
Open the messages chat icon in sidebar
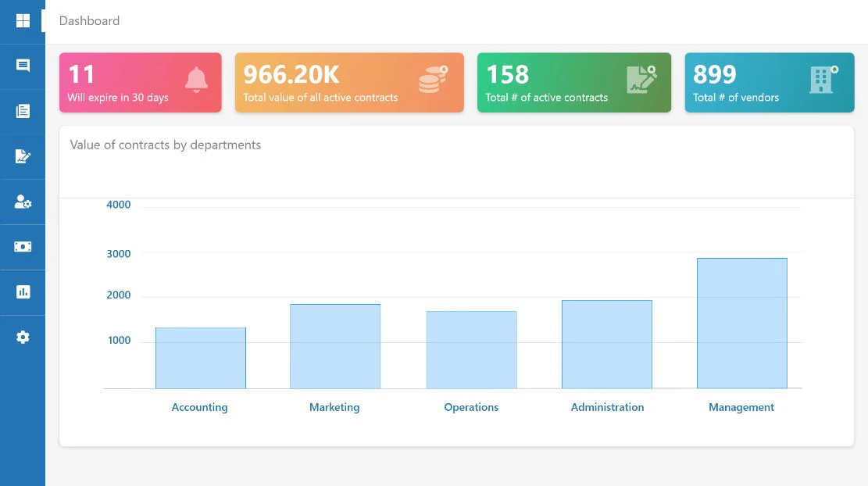pyautogui.click(x=23, y=66)
